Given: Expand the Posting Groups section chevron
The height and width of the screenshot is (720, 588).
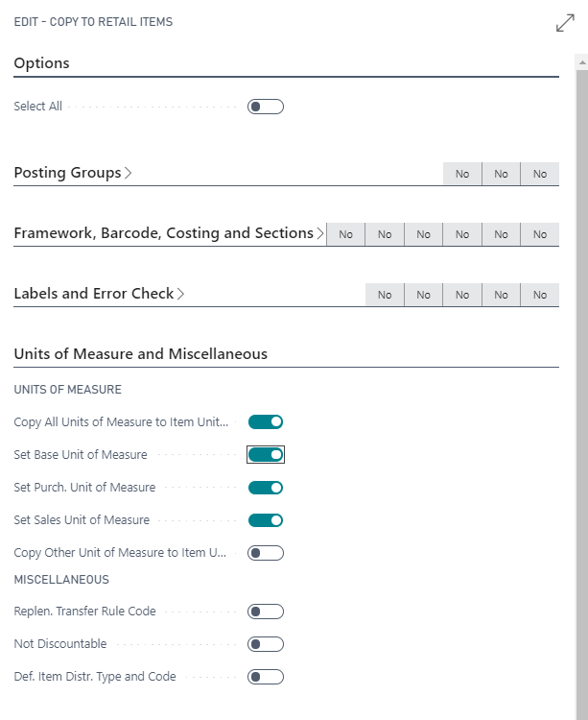Looking at the screenshot, I should tap(129, 173).
